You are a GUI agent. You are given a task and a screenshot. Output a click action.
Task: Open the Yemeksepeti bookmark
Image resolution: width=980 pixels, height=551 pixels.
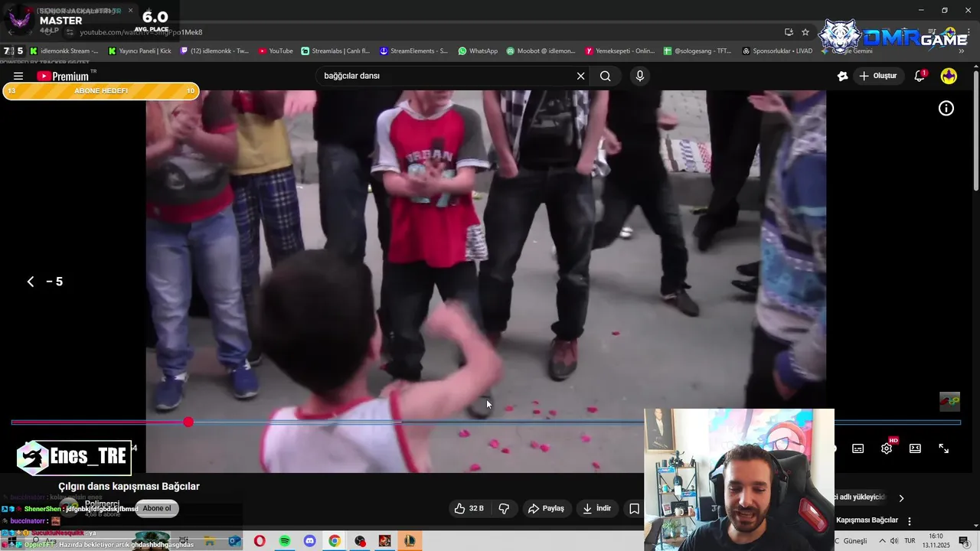pos(620,51)
